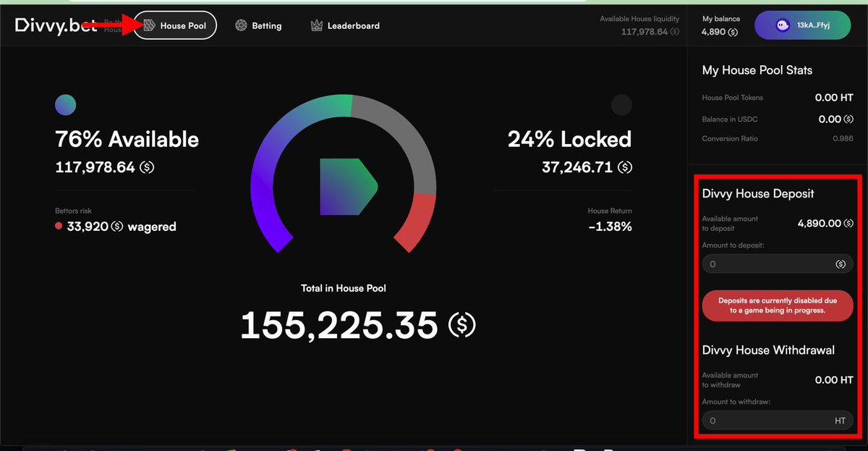Click available to deposit 4,890.00

820,224
